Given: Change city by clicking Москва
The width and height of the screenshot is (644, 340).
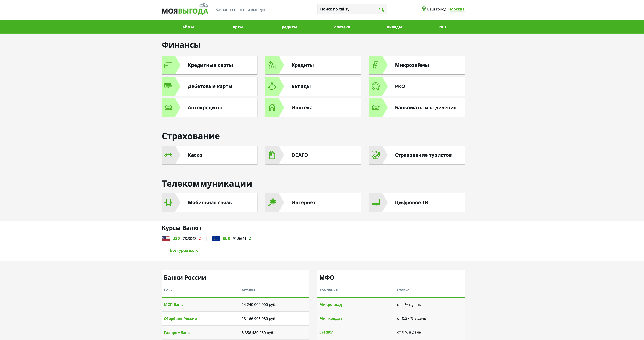Looking at the screenshot, I should tap(457, 9).
